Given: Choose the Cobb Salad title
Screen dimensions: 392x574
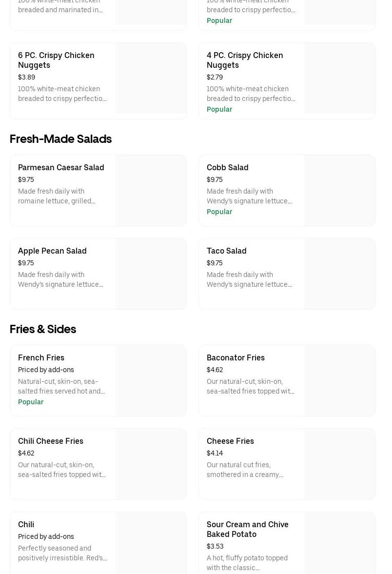Looking at the screenshot, I should 227,167.
